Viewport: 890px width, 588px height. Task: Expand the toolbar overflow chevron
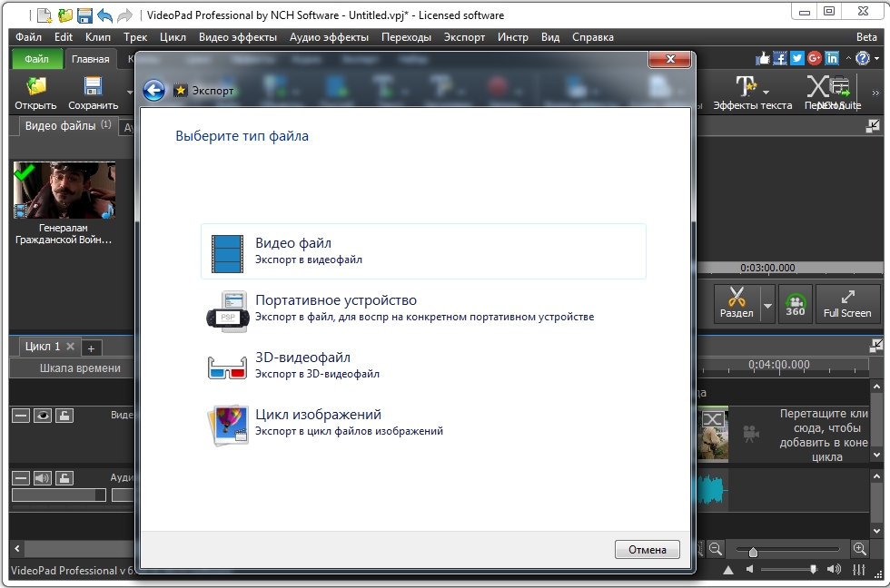pos(875,93)
